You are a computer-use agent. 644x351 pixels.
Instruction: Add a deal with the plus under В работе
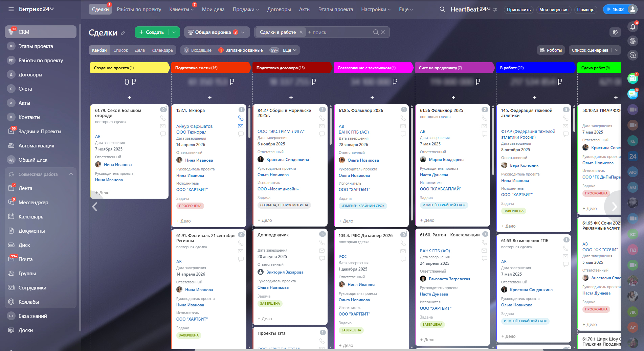(x=535, y=97)
